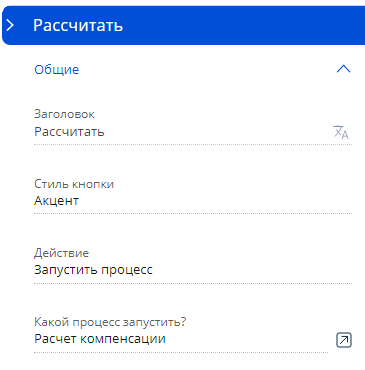Click the Общие section title
Image resolution: width=365 pixels, height=370 pixels.
pos(57,69)
